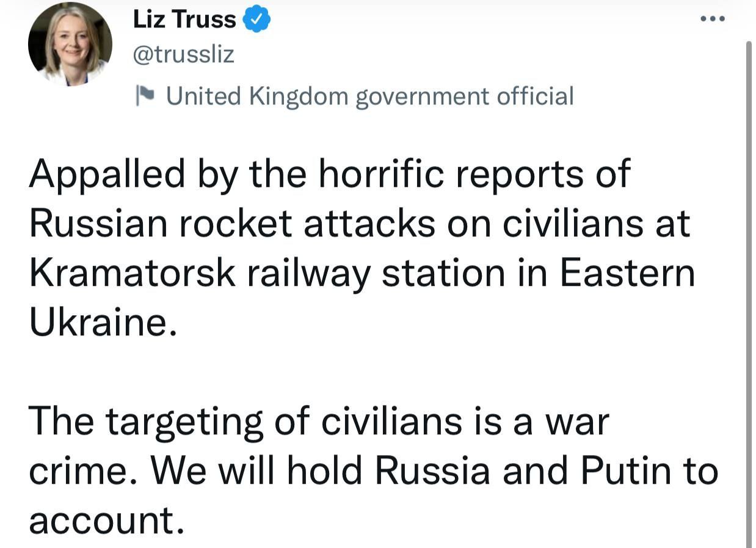The image size is (756, 548).
Task: Click the United Kingdom government official label
Action: [x=369, y=96]
